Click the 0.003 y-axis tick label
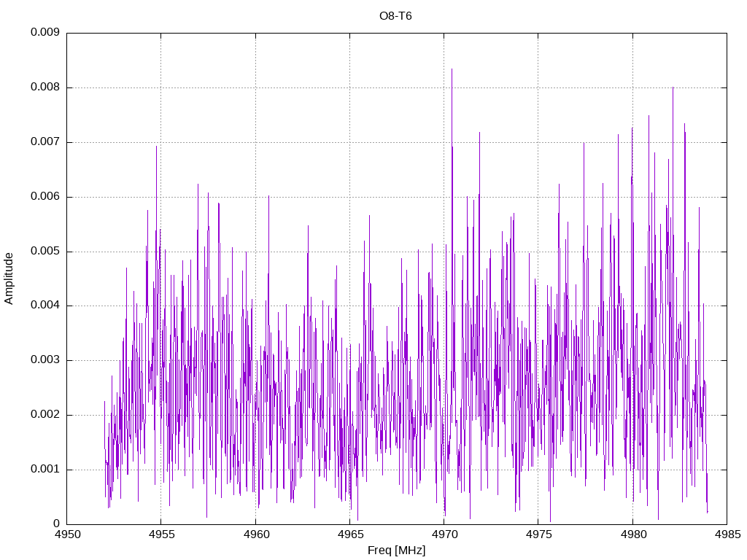This screenshot has width=747, height=560. point(45,360)
